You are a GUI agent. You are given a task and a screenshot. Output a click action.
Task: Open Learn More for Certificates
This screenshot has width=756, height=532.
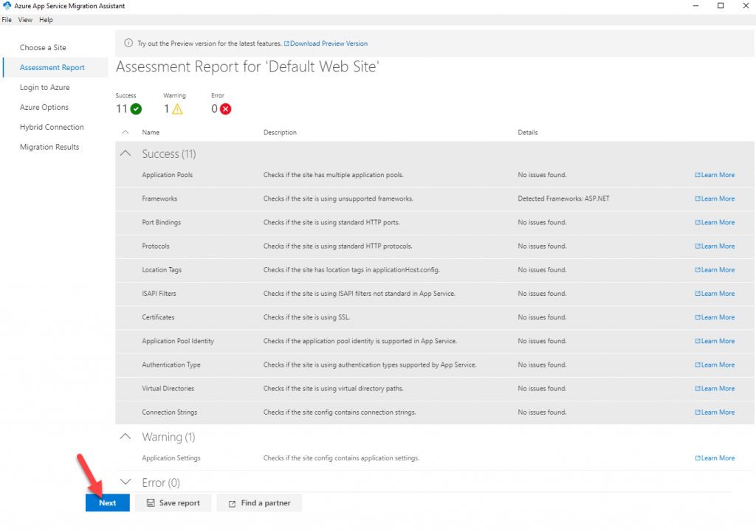point(715,317)
